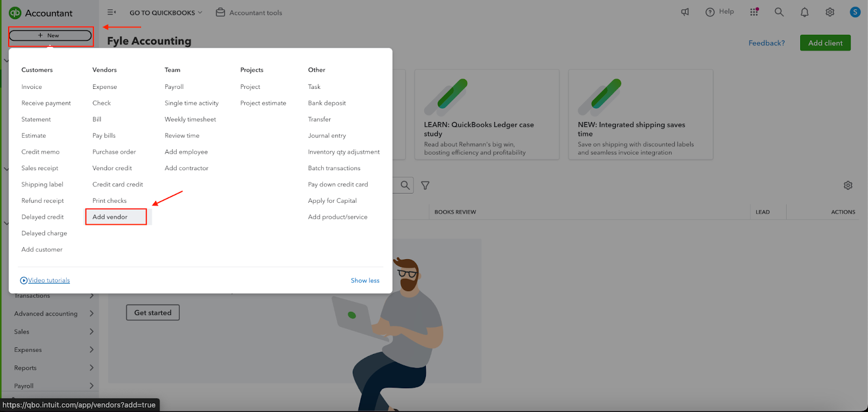The image size is (868, 412).
Task: Choose Apply for Capital under Other
Action: [332, 201]
